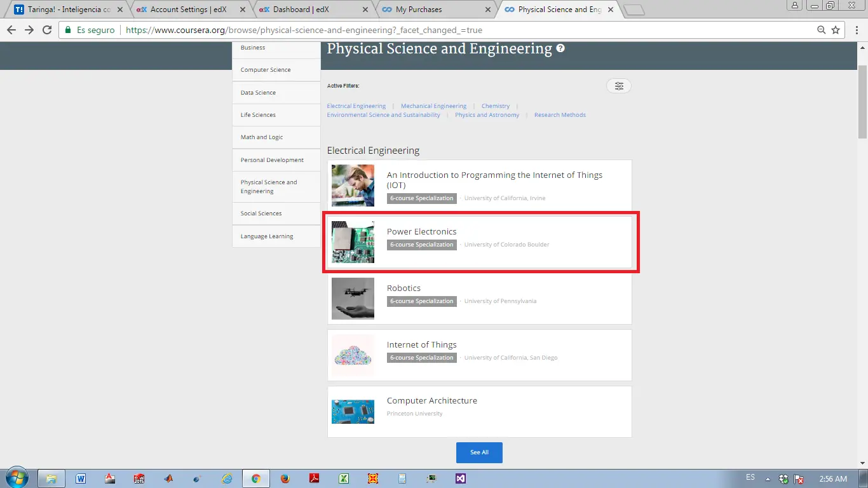Click Environmental Science and Sustainability filter
The height and width of the screenshot is (488, 868).
[x=383, y=115]
